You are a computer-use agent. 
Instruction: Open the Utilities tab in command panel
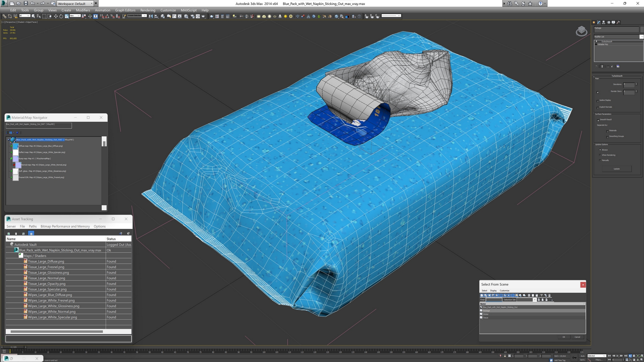click(x=618, y=22)
